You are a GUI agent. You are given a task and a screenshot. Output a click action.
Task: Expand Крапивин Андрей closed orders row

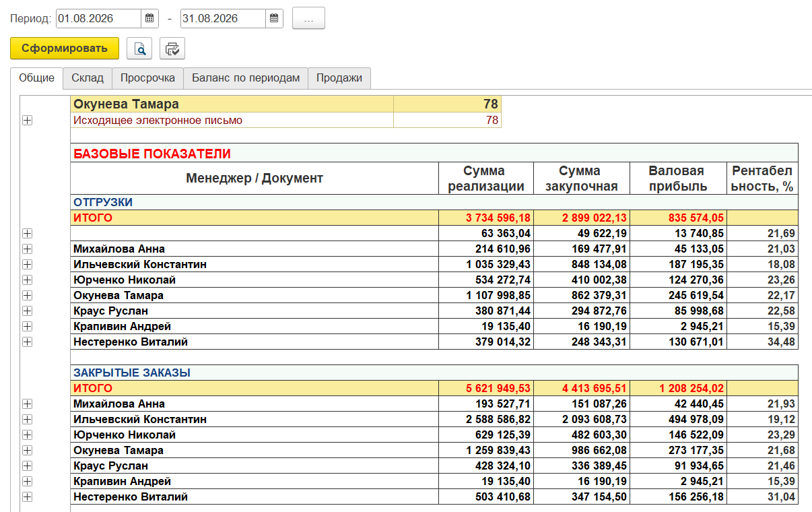pos(28,482)
